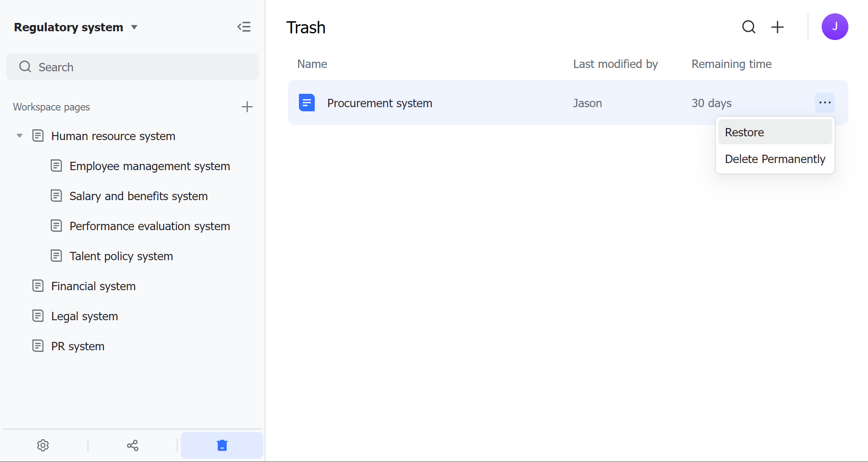Create a new page with the plus icon
The height and width of the screenshot is (462, 868).
click(777, 27)
